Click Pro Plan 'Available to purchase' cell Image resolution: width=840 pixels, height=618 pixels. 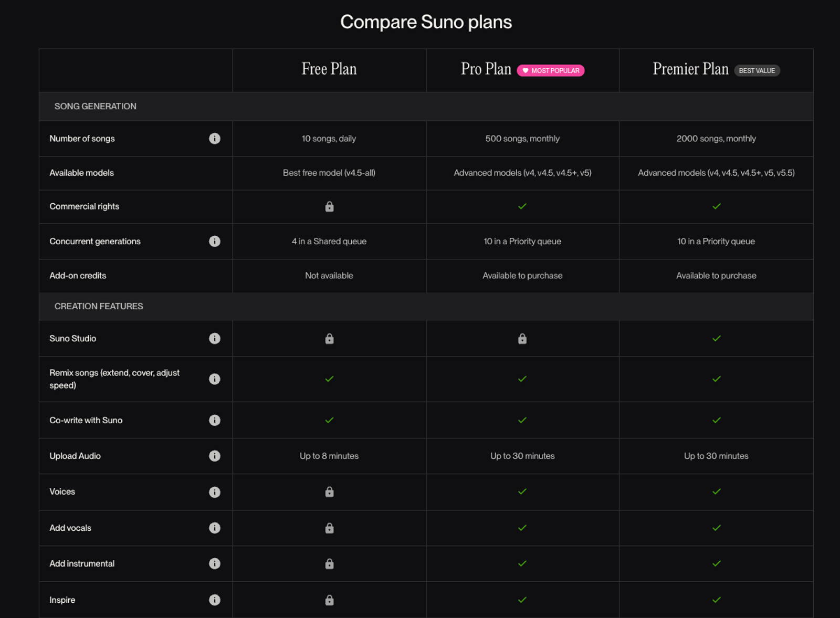coord(522,276)
